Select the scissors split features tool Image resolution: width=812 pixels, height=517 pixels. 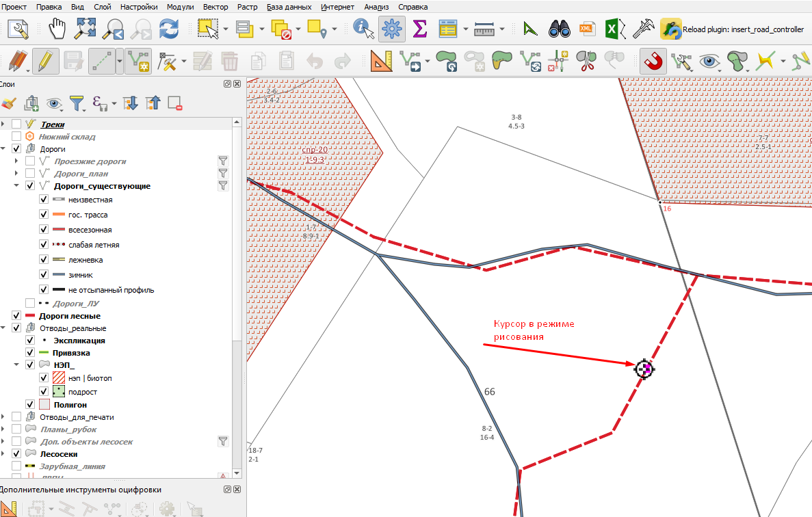[x=586, y=62]
